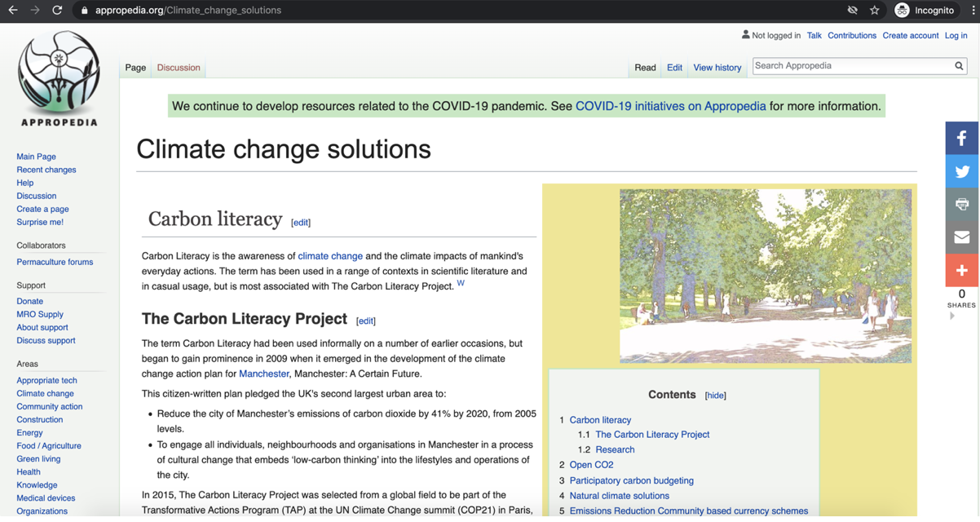980x522 pixels.
Task: Click the Twitter share icon
Action: pos(962,172)
